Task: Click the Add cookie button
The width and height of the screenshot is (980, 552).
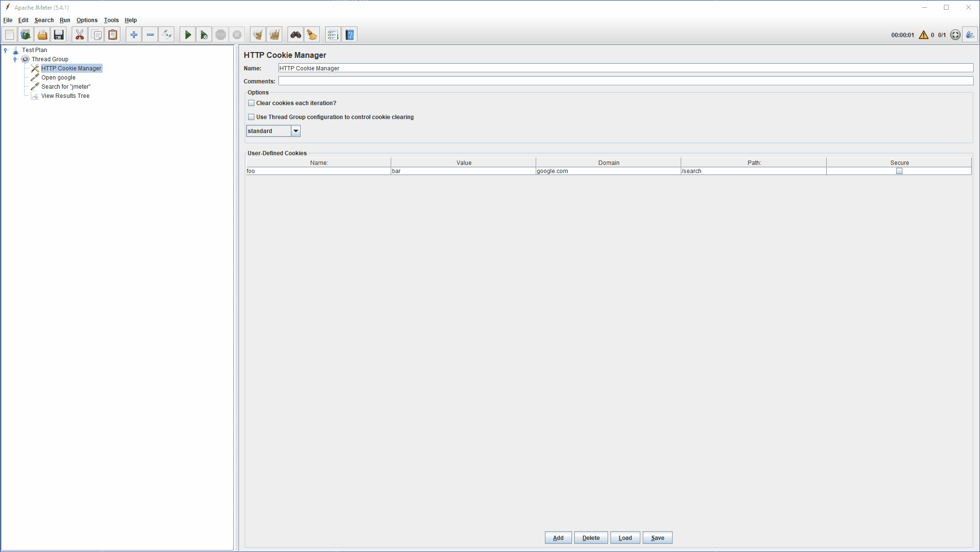Action: [x=558, y=538]
